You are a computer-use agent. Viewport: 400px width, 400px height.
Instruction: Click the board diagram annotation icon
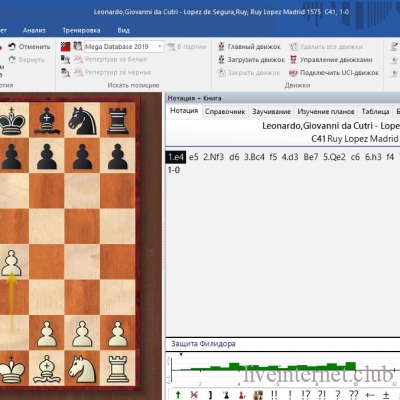258,395
